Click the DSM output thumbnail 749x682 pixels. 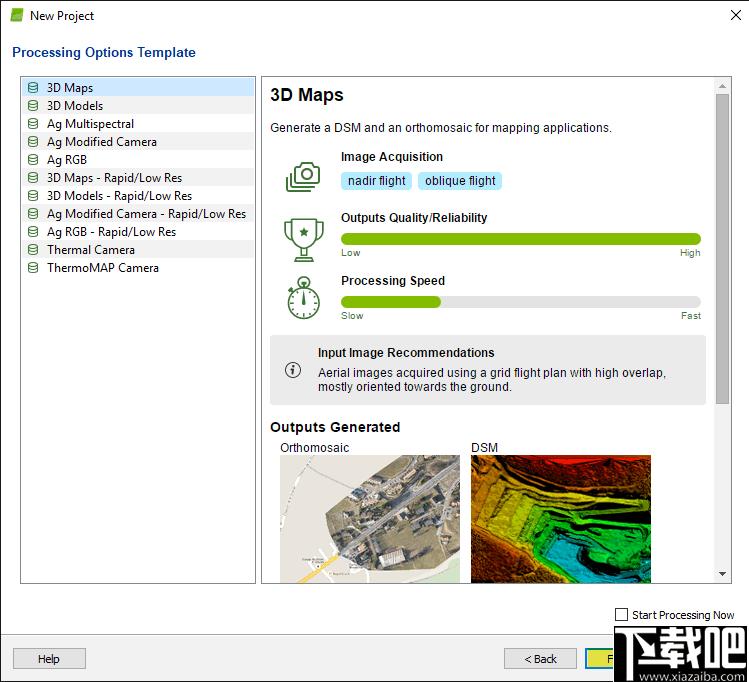tap(561, 519)
